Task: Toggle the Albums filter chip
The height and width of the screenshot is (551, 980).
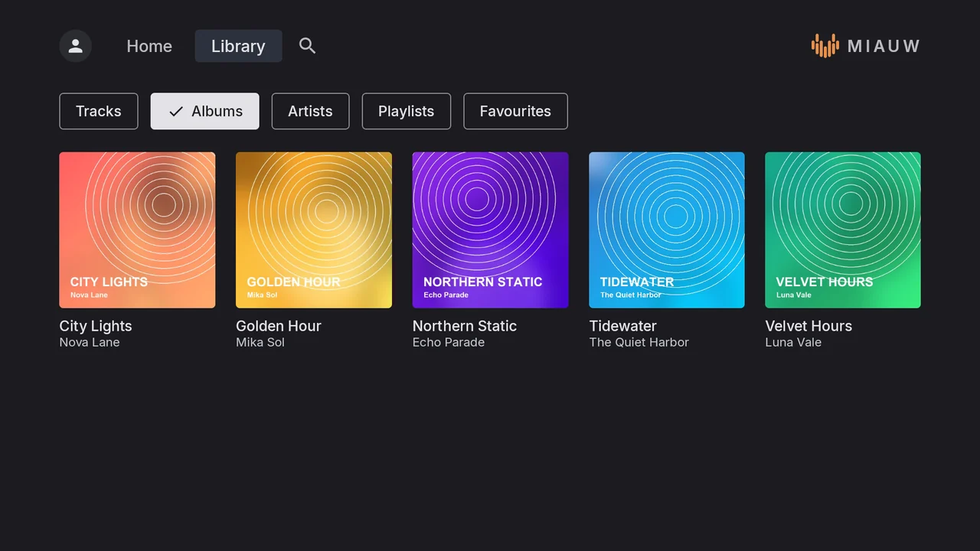Action: pyautogui.click(x=205, y=111)
